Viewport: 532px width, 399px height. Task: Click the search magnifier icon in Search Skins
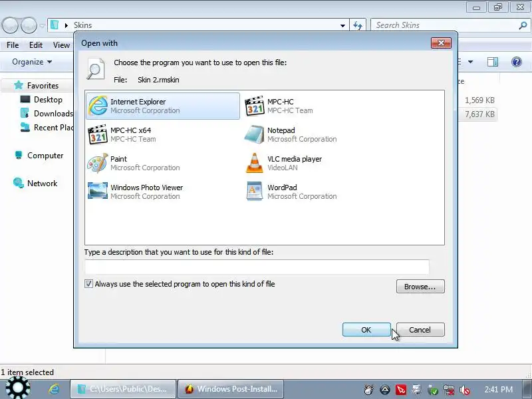(x=523, y=25)
